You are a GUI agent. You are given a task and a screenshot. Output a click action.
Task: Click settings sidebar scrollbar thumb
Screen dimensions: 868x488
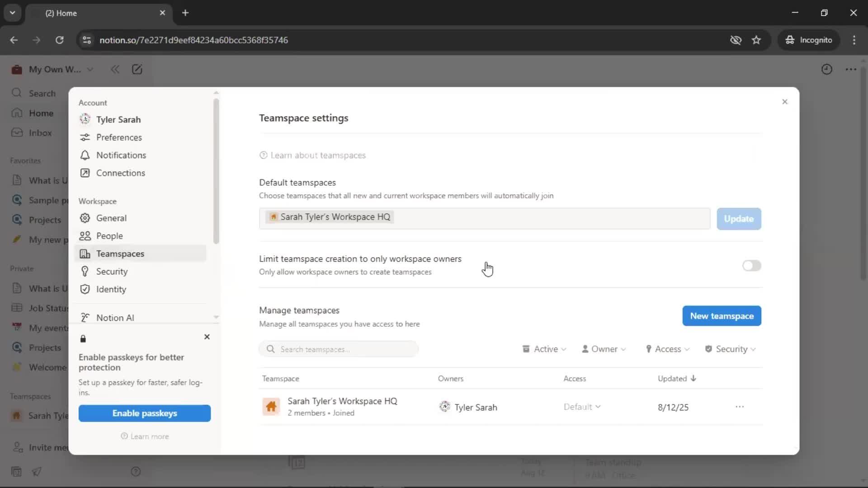(216, 171)
